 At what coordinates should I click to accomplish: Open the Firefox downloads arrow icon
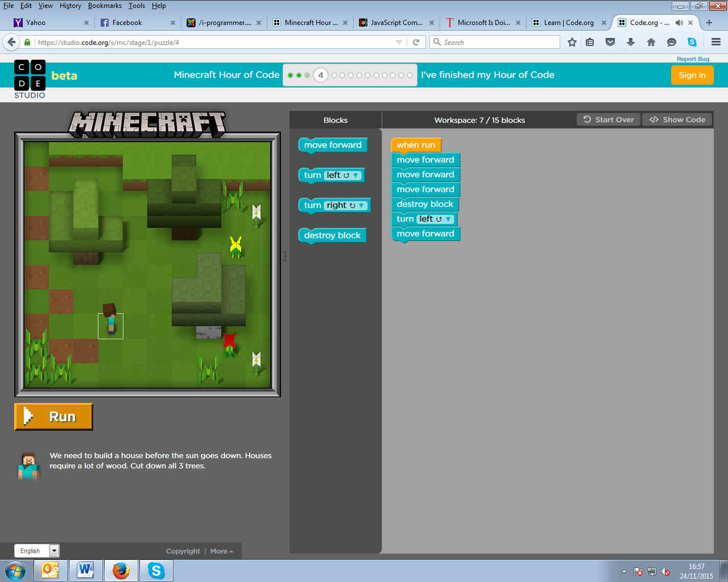631,42
